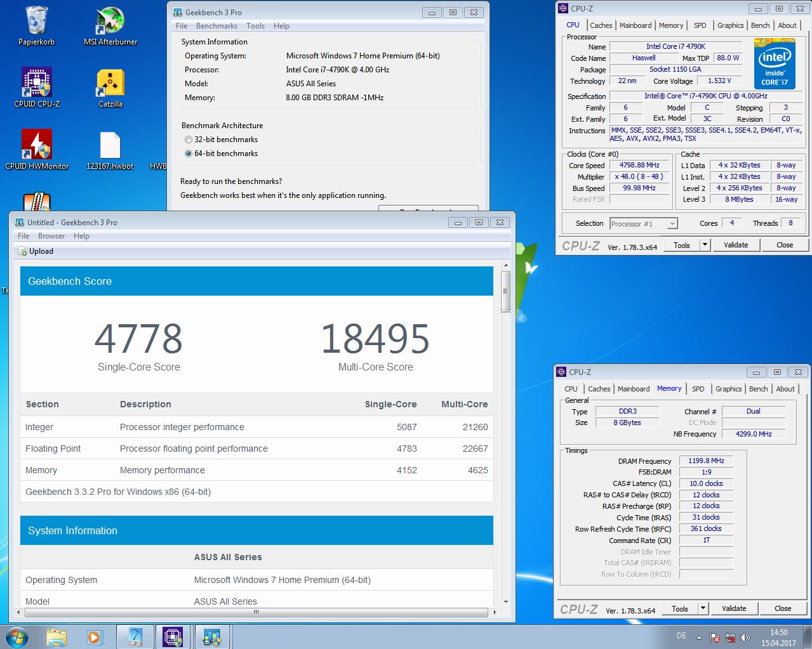Click the multi-core score 18495
Viewport: 812px width, 649px height.
pyautogui.click(x=375, y=339)
